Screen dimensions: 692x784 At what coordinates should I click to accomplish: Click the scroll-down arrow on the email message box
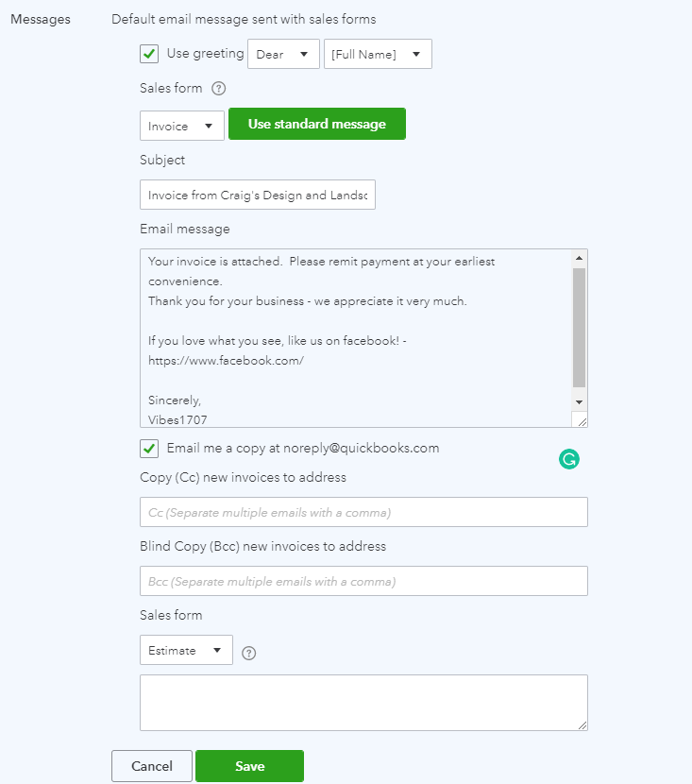pyautogui.click(x=579, y=401)
